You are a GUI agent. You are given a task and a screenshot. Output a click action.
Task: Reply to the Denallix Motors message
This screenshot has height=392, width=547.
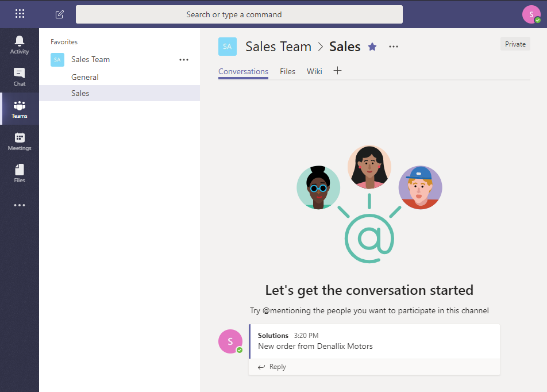(272, 367)
